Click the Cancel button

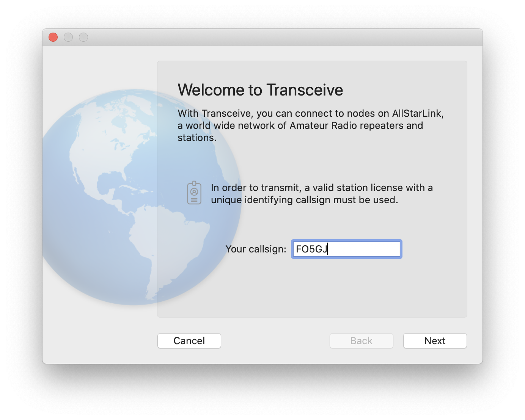(189, 341)
